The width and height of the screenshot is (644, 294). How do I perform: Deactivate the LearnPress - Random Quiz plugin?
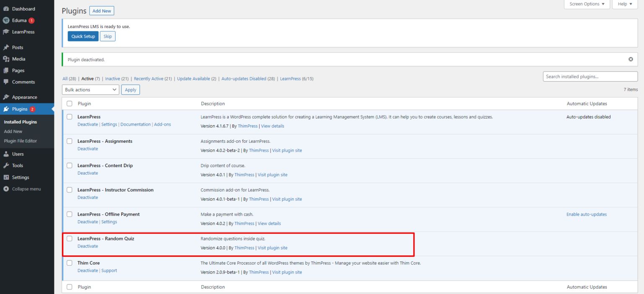(88, 246)
